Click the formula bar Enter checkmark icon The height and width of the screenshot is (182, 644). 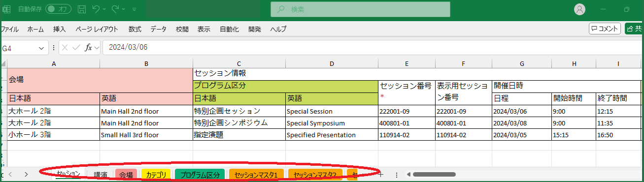(76, 48)
